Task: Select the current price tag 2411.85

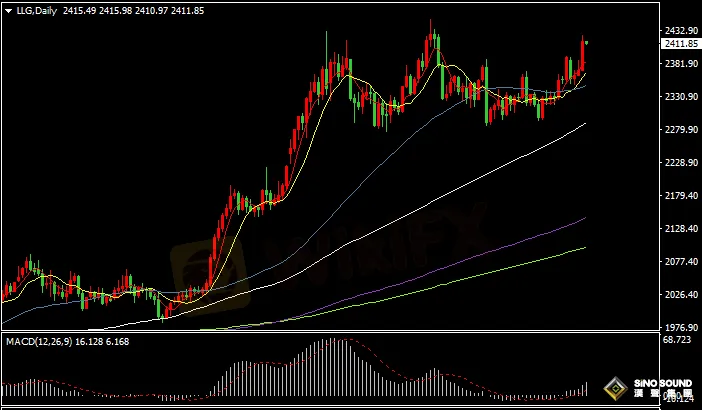Action: [x=680, y=43]
